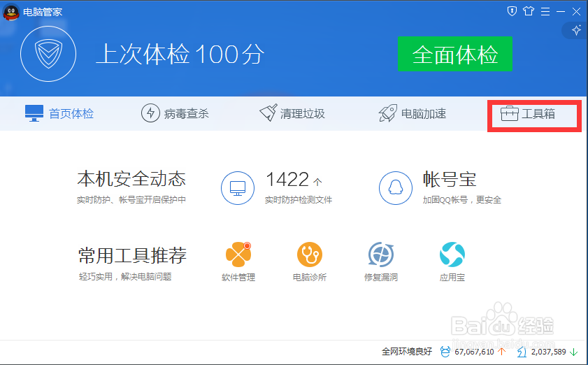Open the skin (shirt) icon
Viewport: 588px width, 365px height.
pyautogui.click(x=529, y=11)
